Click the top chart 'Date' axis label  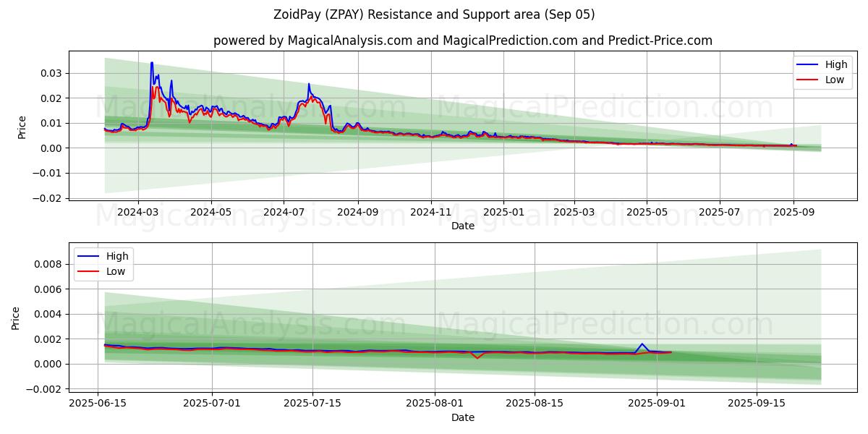tap(463, 226)
